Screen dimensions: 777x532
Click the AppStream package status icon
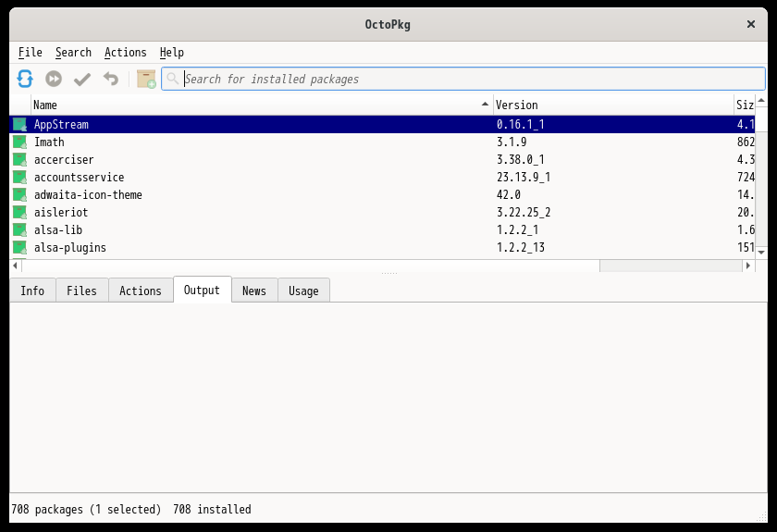click(19, 125)
